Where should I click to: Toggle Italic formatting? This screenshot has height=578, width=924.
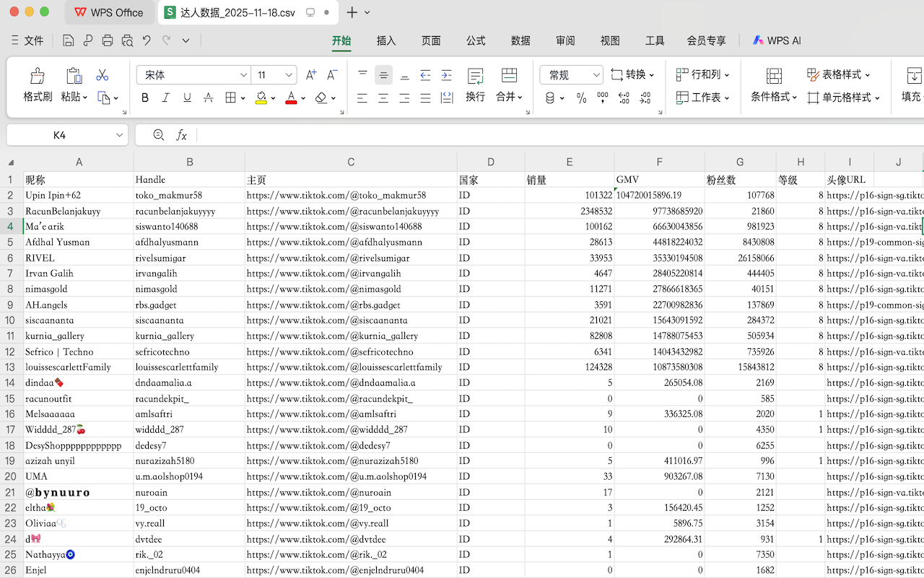166,98
